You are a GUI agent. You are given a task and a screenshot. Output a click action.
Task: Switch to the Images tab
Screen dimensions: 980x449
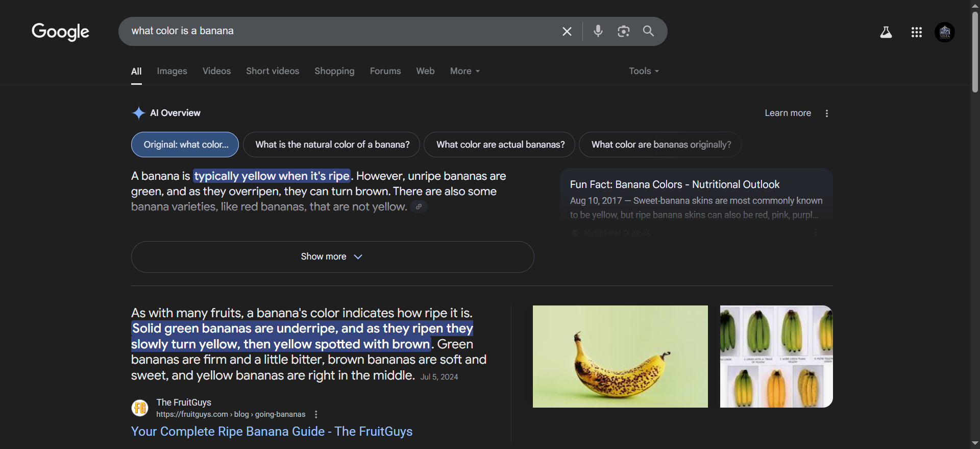point(172,71)
